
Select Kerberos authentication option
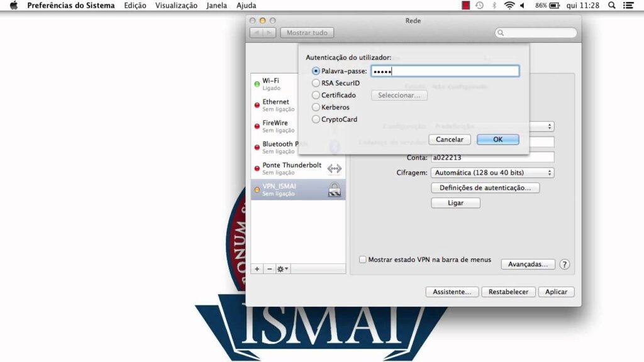[x=316, y=107]
